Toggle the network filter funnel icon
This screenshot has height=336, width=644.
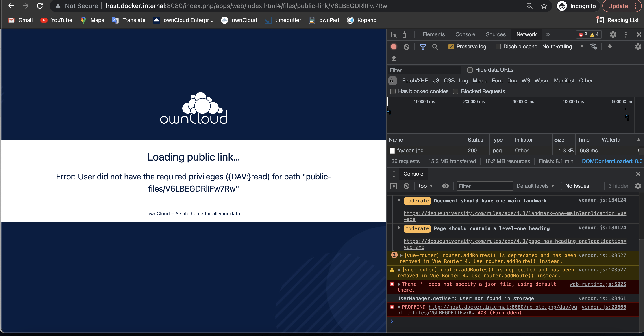(422, 47)
